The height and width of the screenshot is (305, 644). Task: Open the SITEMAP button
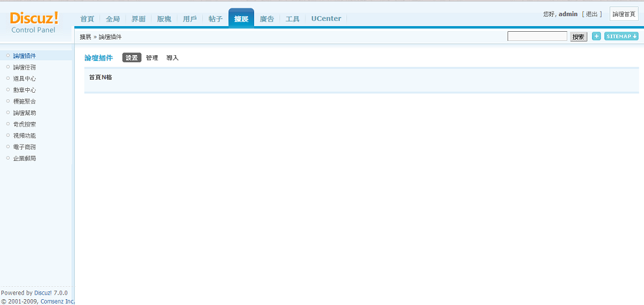coord(621,36)
